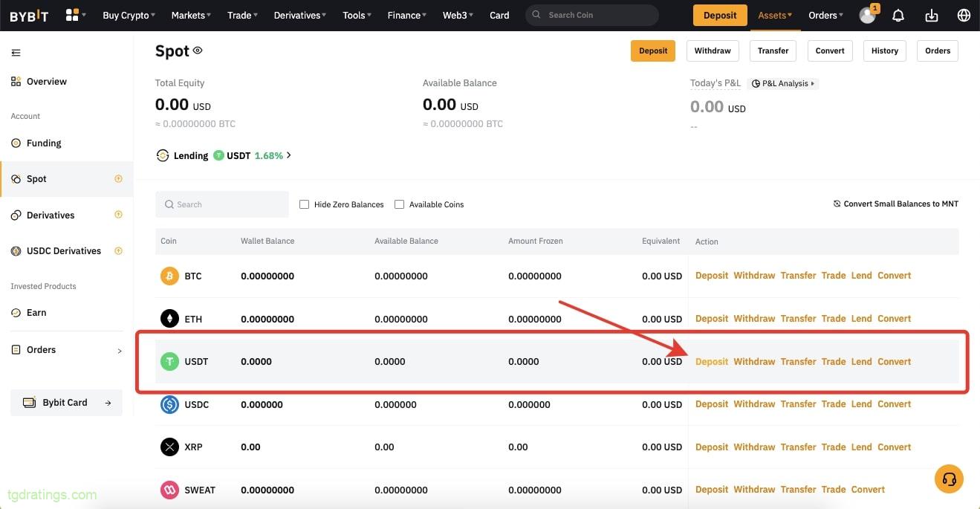
Task: Click the USDC coin icon
Action: pyautogui.click(x=170, y=404)
